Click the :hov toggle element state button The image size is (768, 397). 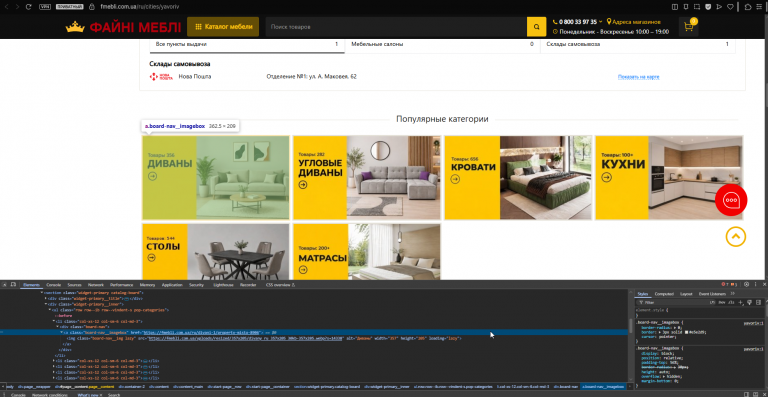pos(722,303)
